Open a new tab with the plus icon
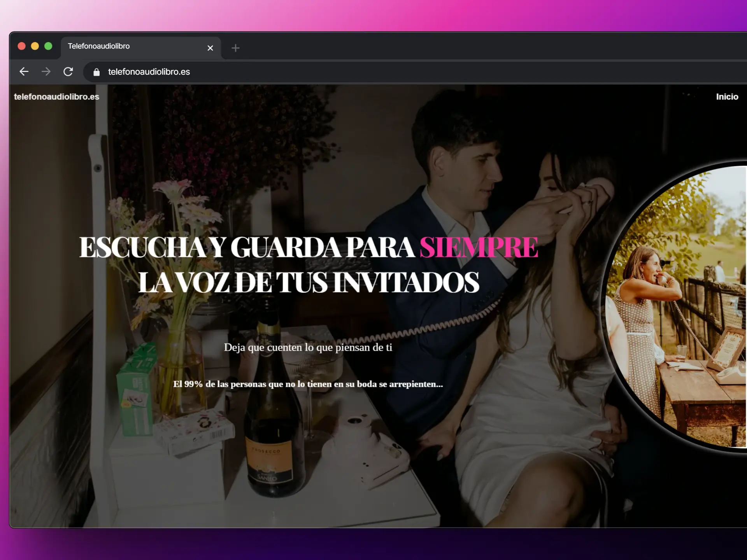747x560 pixels. click(x=235, y=48)
